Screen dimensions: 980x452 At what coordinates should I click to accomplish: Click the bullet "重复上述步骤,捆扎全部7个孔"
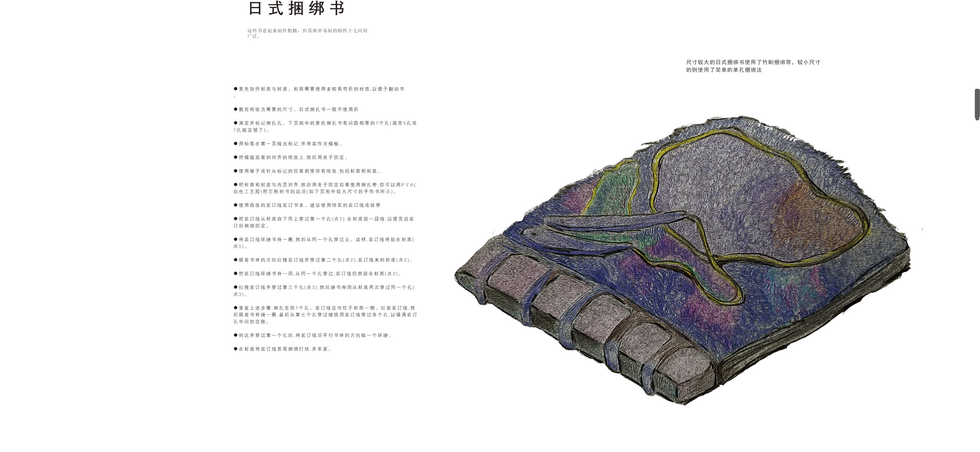(x=325, y=315)
